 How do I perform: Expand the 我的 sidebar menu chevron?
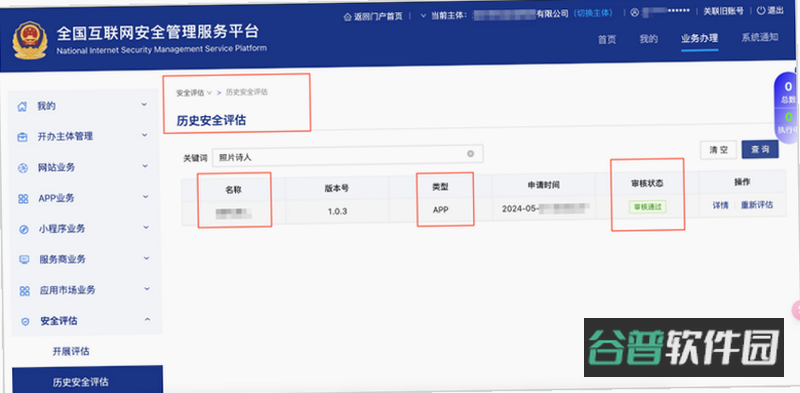point(144,105)
